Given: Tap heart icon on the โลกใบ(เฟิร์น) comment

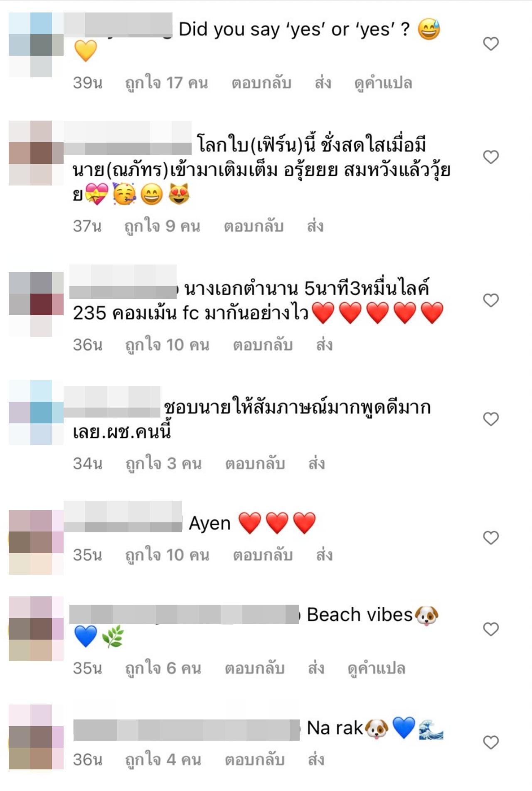Looking at the screenshot, I should click(491, 157).
